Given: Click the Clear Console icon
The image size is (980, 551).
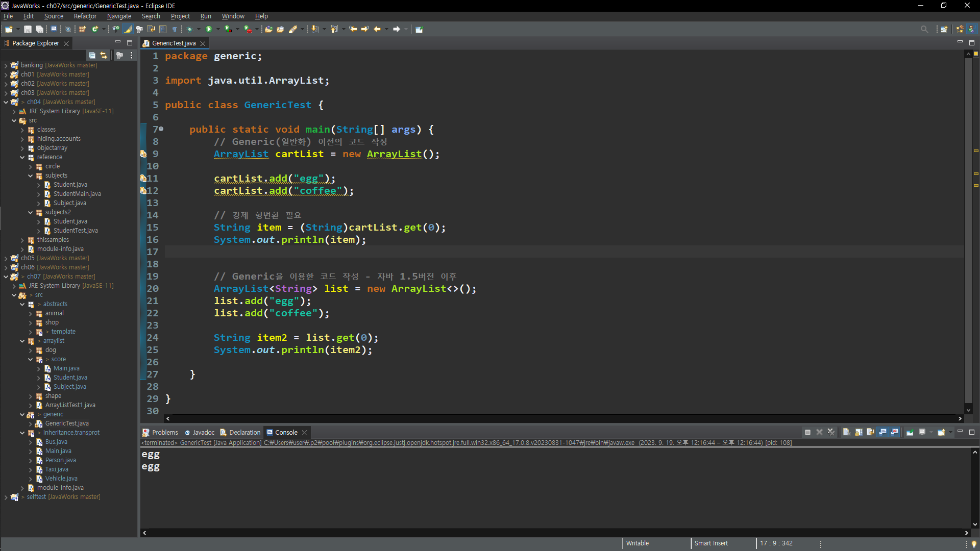Looking at the screenshot, I should pos(846,432).
